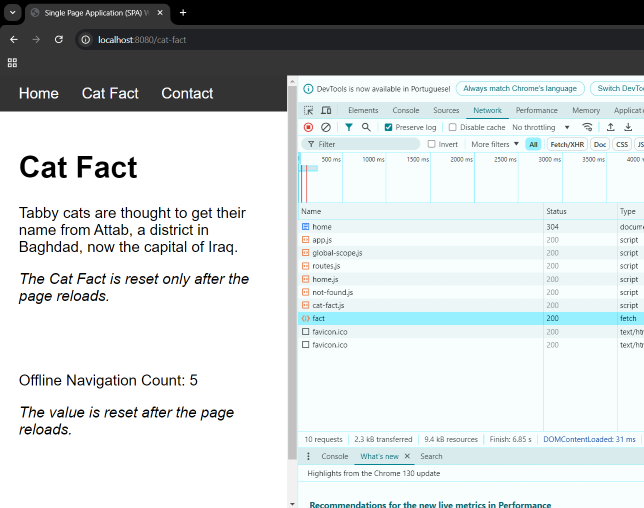Expand the More filters dropdown

[x=495, y=144]
